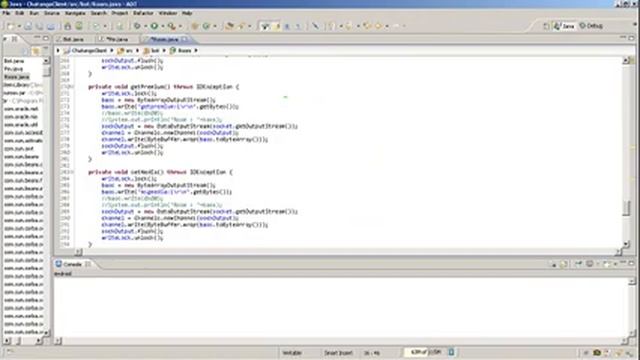Click the Open Perspective icon
640x360 pixels.
546,26
